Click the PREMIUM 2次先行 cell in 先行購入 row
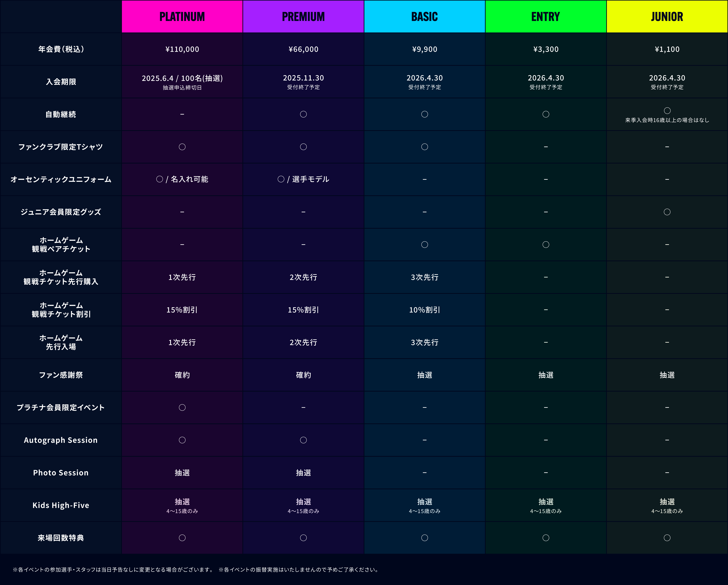 (303, 277)
